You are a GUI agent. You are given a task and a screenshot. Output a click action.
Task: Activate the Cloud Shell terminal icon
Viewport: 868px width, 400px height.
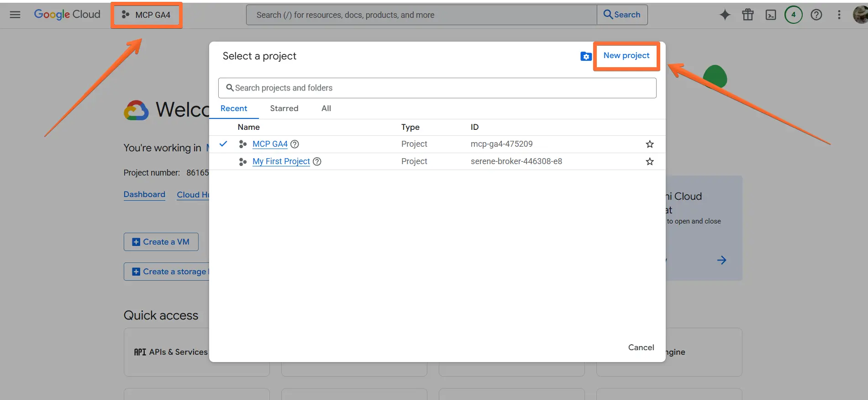pyautogui.click(x=771, y=15)
